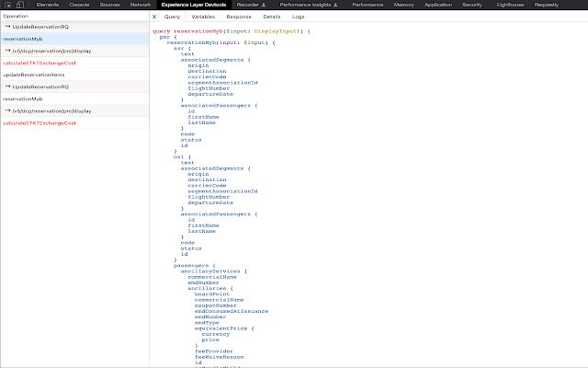Image resolution: width=588 pixels, height=368 pixels.
Task: Open the Performance insights tab
Action: [x=309, y=5]
